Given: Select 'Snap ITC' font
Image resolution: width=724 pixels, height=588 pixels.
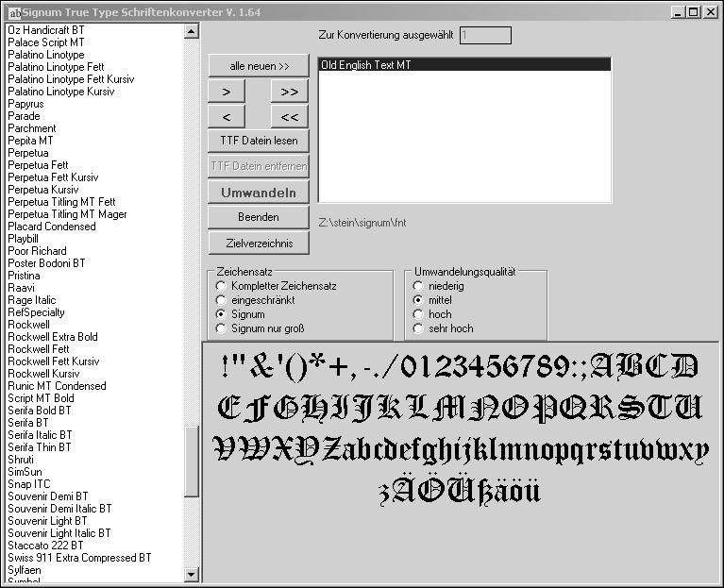Looking at the screenshot, I should tap(29, 484).
